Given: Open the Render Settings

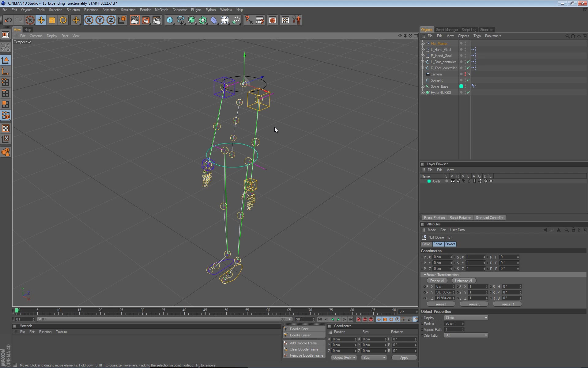Looking at the screenshot, I should (157, 20).
